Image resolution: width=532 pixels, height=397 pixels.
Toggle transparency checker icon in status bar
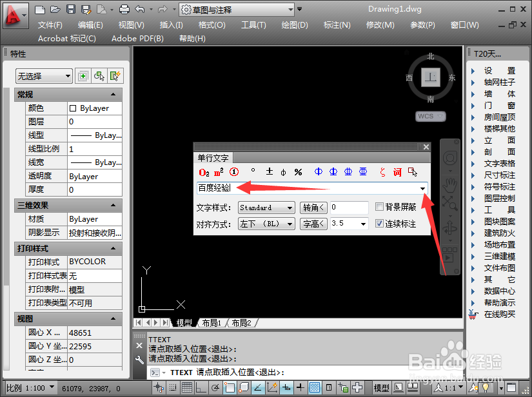315,387
